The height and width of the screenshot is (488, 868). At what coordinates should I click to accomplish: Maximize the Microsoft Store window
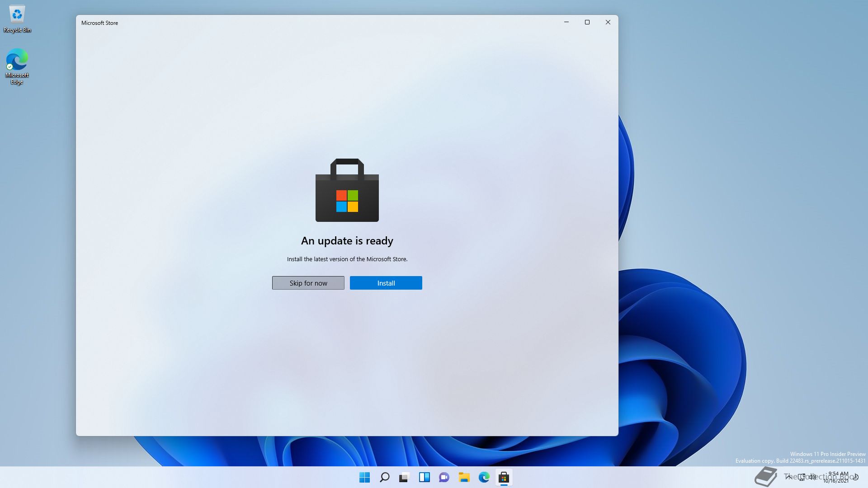(587, 22)
